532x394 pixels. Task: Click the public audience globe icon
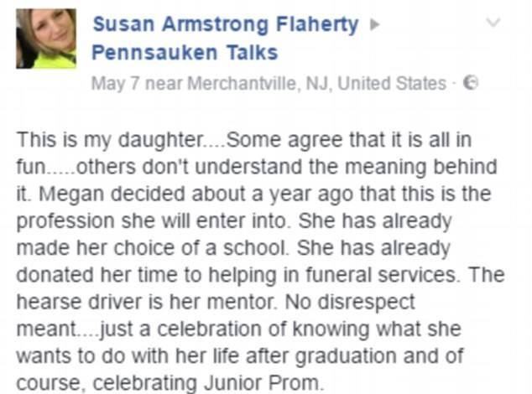[471, 83]
